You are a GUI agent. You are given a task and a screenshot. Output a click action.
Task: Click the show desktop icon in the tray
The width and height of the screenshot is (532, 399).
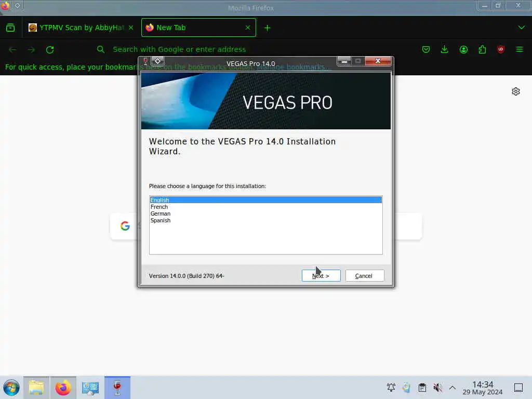point(518,388)
